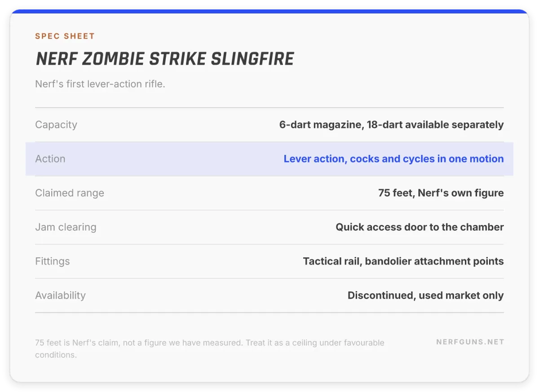Screen dimensions: 539x392
Task: Click the 'SPEC SHEET' label
Action: click(65, 36)
